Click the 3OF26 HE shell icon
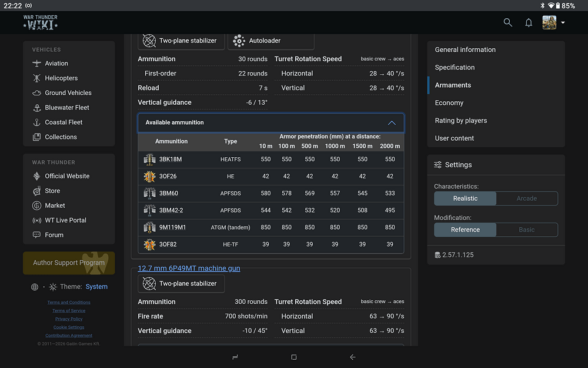The image size is (588, 368). pos(149,176)
